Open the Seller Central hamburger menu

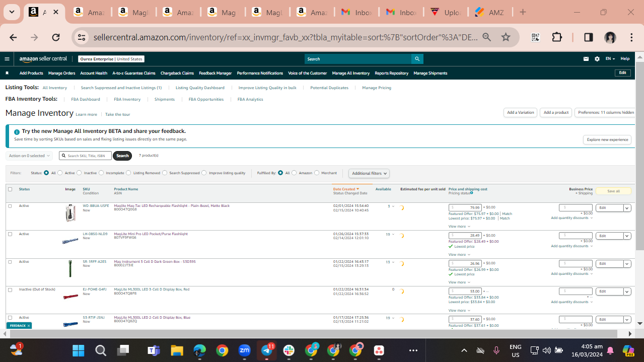[7, 59]
